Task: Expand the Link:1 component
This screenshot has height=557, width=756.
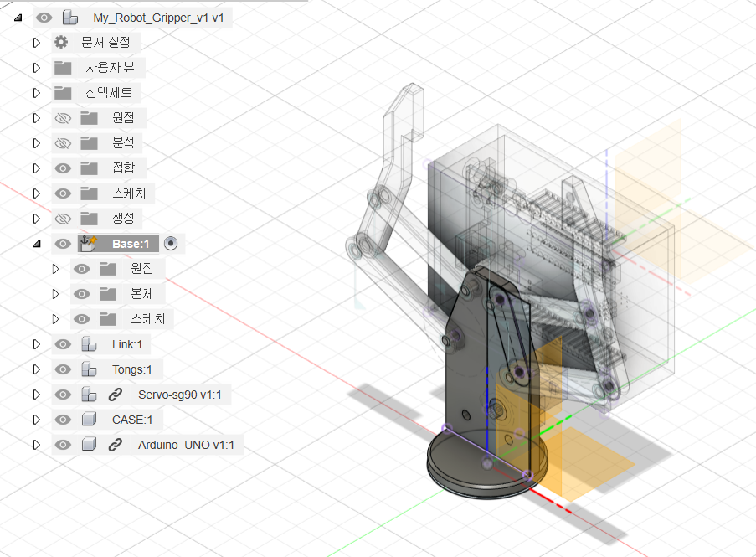Action: pos(37,344)
